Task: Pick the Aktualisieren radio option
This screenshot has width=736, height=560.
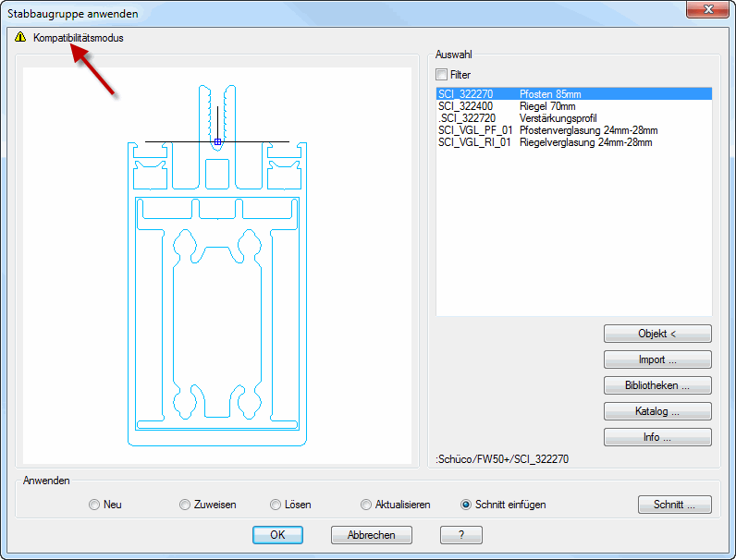Action: pos(367,505)
